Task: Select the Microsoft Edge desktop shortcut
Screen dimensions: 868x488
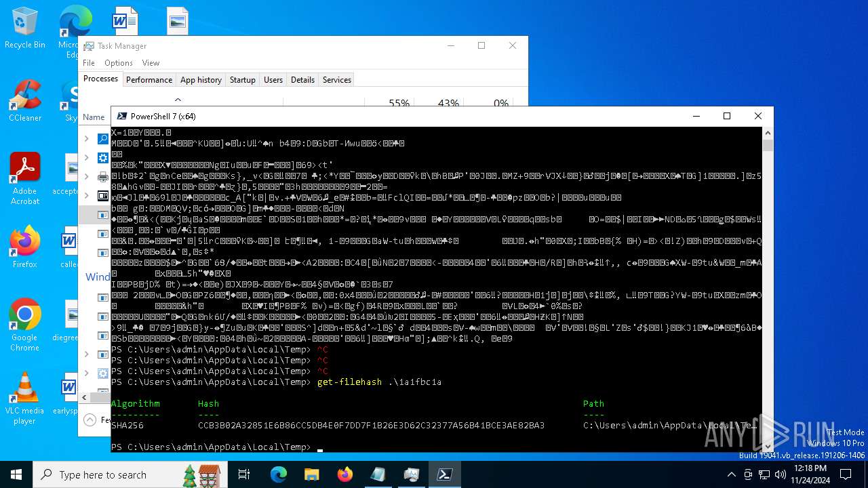Action: [x=73, y=30]
